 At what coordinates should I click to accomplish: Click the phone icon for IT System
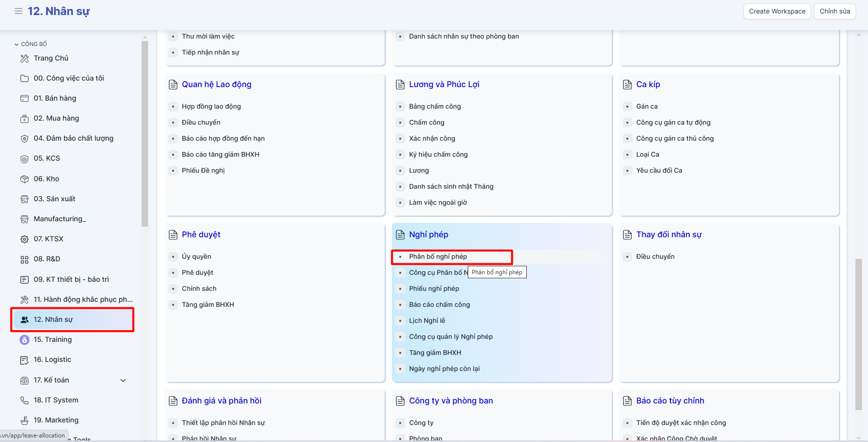[25, 400]
